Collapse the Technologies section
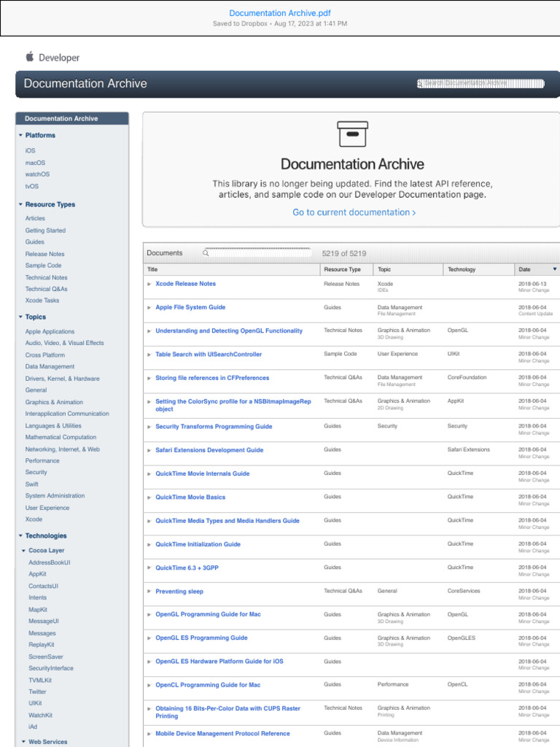 pos(20,535)
